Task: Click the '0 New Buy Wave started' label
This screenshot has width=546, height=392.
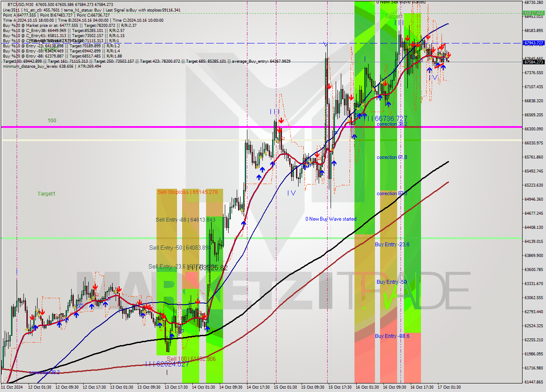Action: [x=331, y=219]
